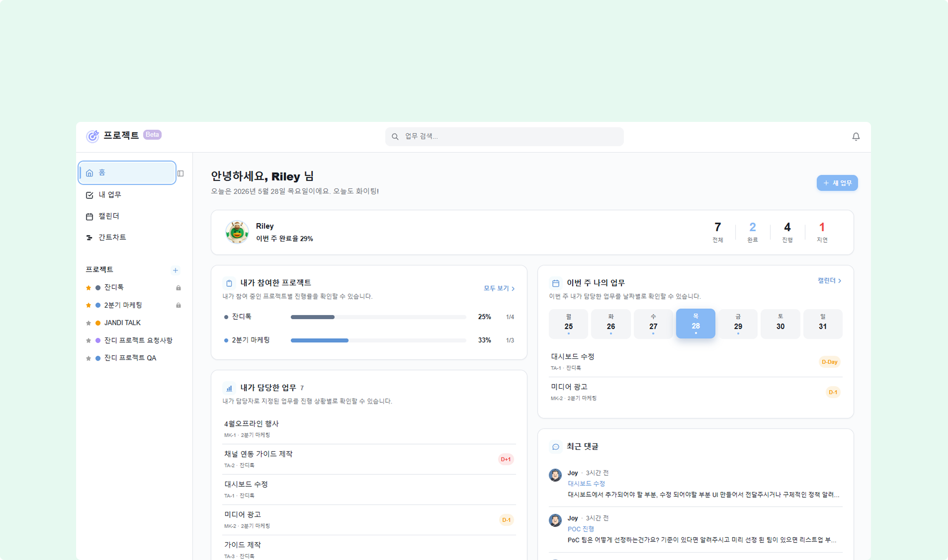
Task: Click 2분기 마케팅 progress bar
Action: point(378,340)
